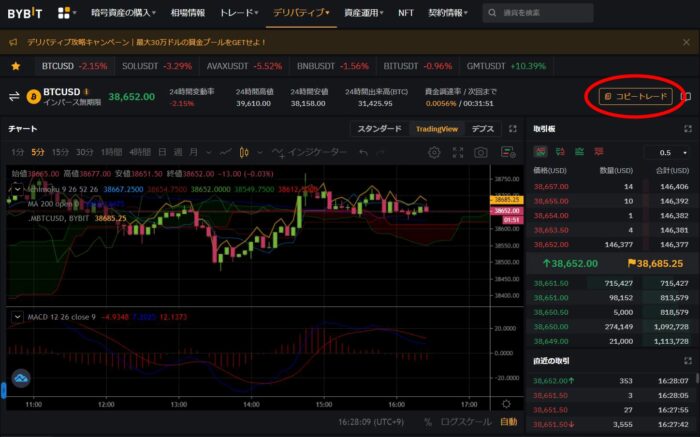Show asks only order book view
Viewport: 700px width, 437px height.
(x=599, y=152)
